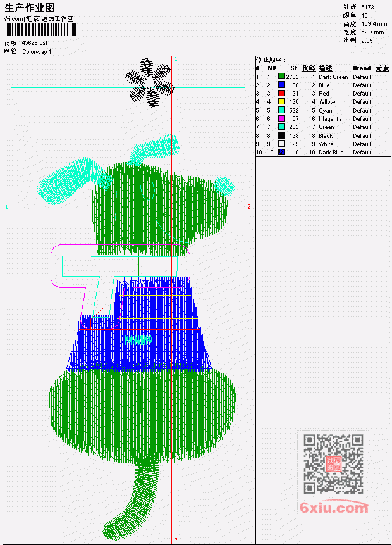Click the barcode under the studio name

[40, 30]
